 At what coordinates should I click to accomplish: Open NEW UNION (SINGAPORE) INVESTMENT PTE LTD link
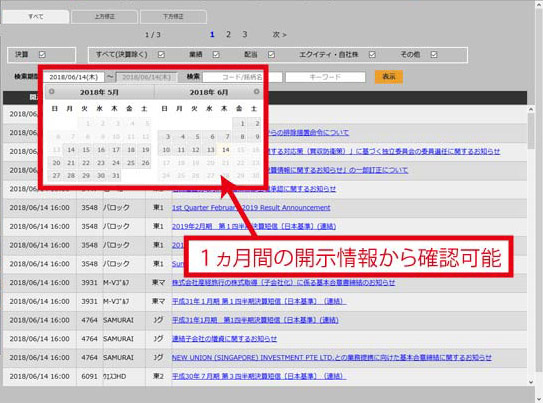332,358
